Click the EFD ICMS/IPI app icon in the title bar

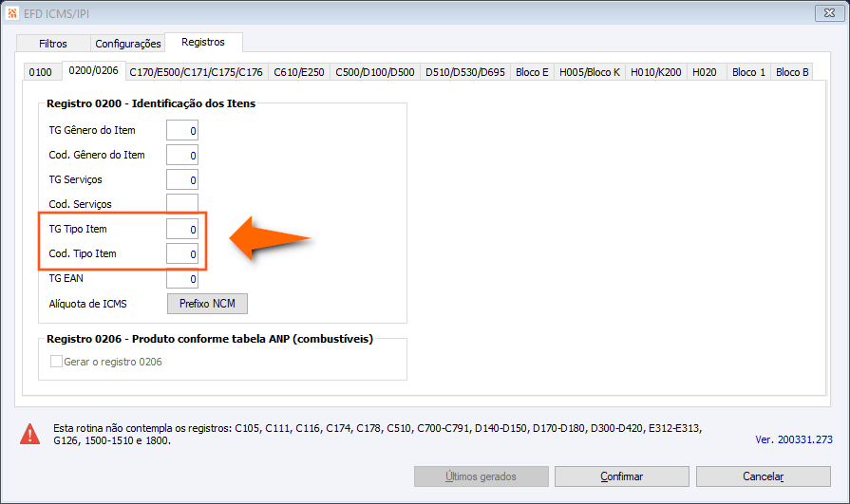[x=11, y=13]
